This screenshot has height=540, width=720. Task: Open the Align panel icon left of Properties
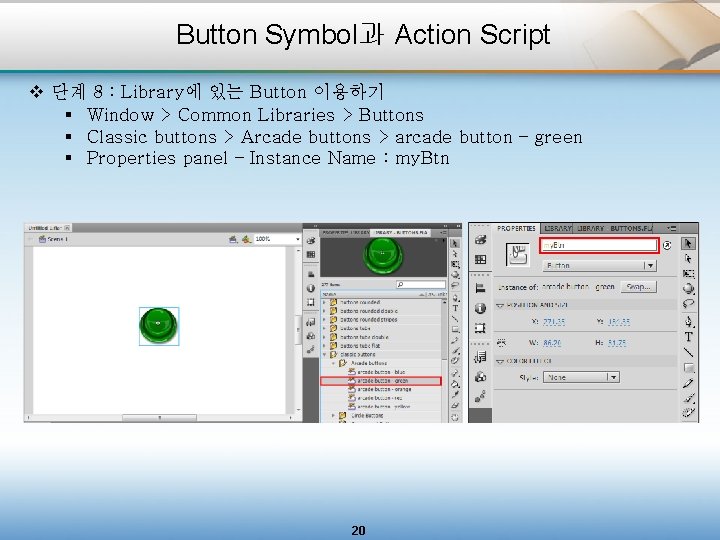(x=480, y=288)
